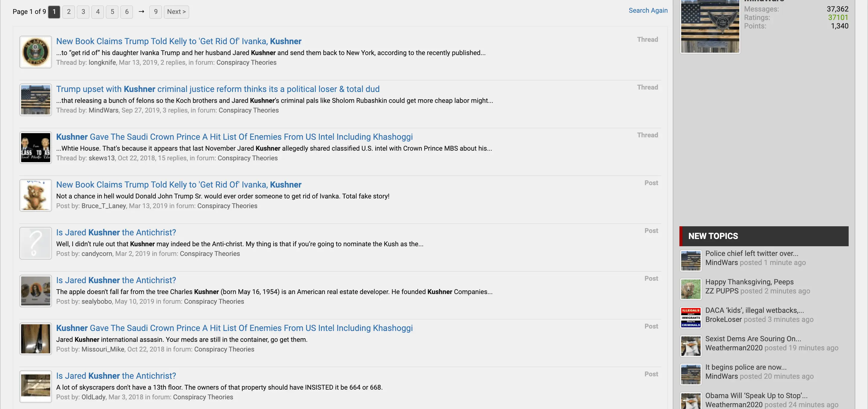Click longknife's Army seal avatar
Image resolution: width=868 pixels, height=409 pixels.
click(x=35, y=52)
